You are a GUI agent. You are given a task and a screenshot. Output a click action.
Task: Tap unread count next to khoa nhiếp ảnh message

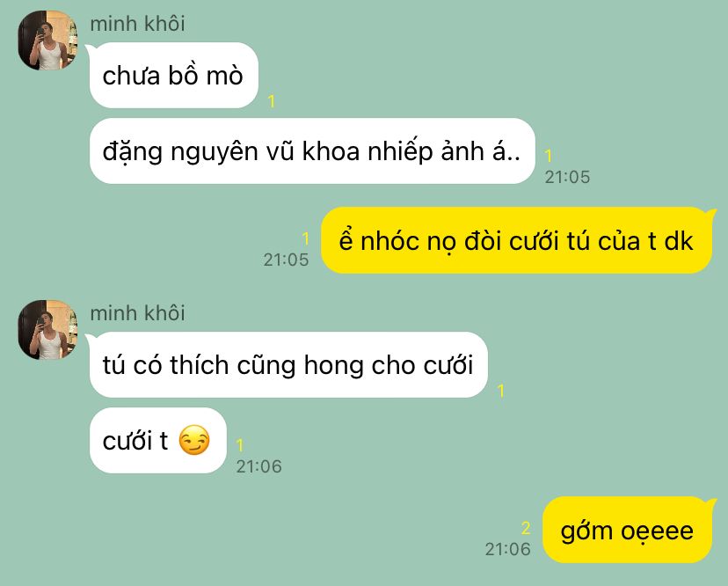point(549,156)
